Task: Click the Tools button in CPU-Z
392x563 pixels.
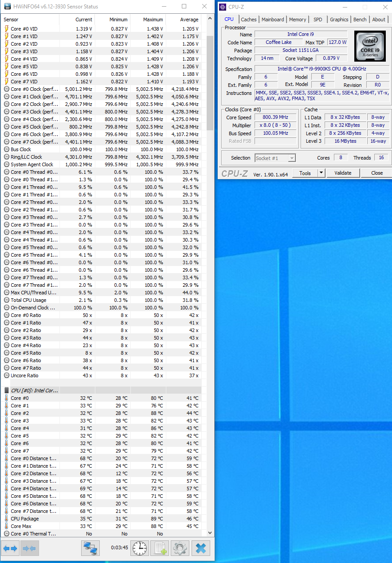Action: 305,173
